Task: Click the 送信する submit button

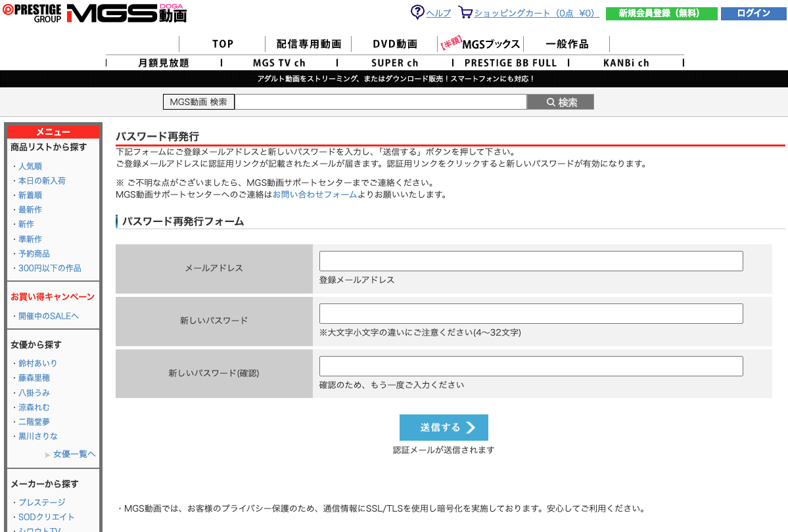Action: [x=444, y=428]
